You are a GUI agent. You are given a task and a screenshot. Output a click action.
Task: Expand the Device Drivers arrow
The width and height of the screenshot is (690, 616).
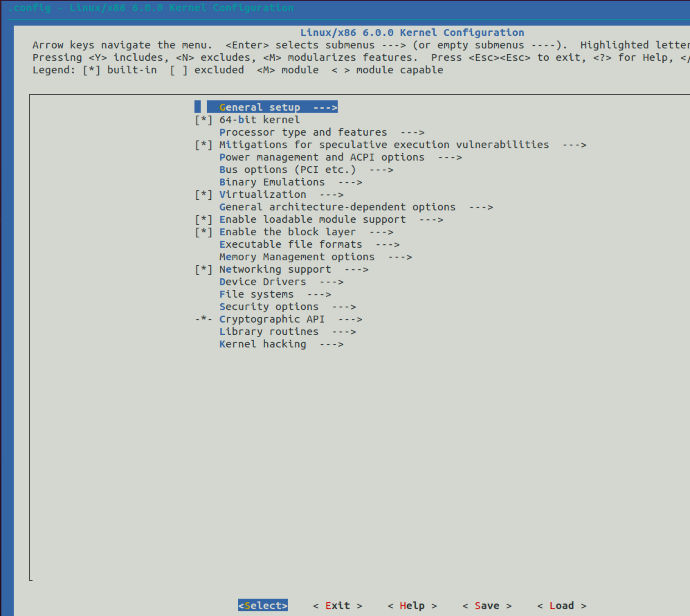click(332, 282)
